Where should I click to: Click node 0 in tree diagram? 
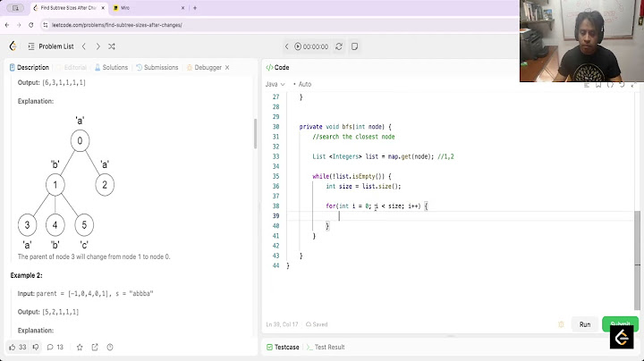(x=80, y=140)
